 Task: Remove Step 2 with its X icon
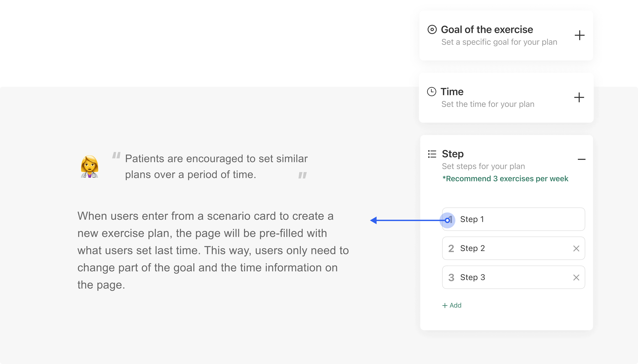pyautogui.click(x=576, y=249)
